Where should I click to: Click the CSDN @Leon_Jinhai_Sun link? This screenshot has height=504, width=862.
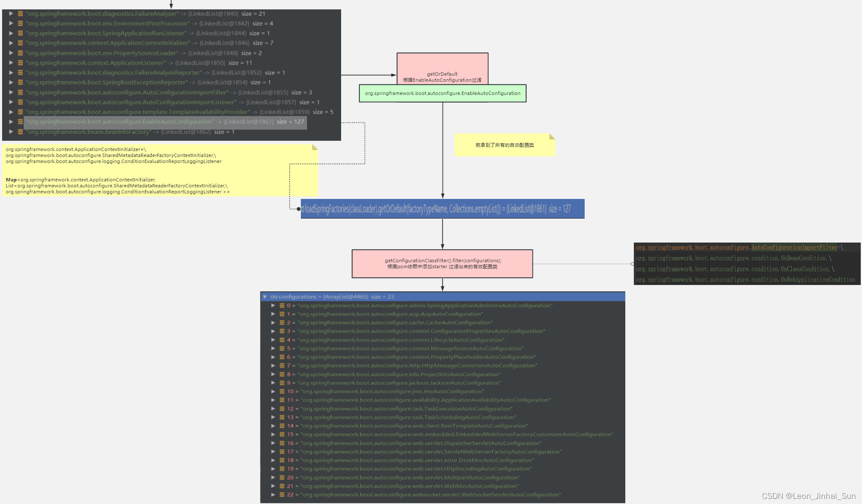pos(810,496)
